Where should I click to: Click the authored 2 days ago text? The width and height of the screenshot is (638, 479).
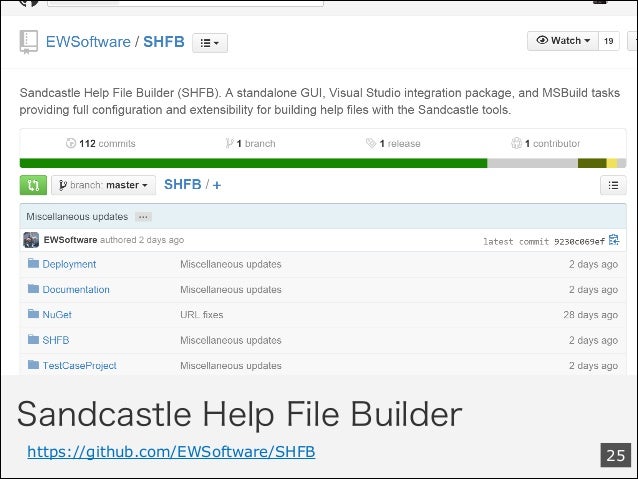pos(142,240)
